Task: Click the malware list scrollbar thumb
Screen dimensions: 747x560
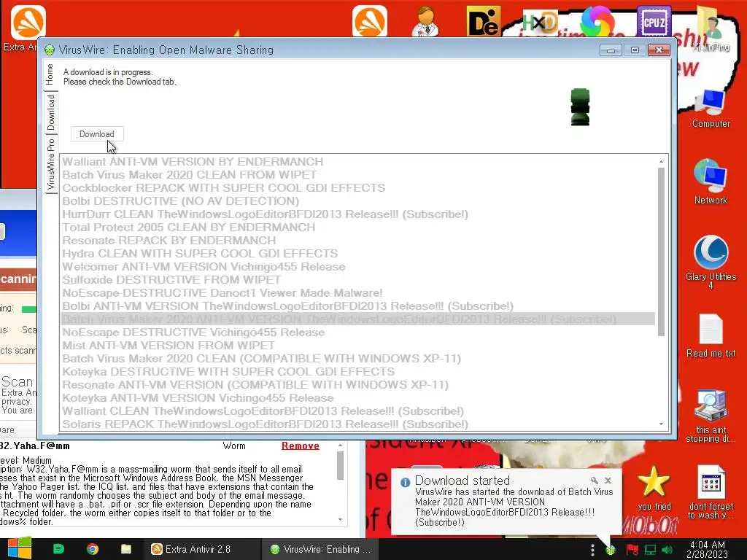Action: (661, 252)
